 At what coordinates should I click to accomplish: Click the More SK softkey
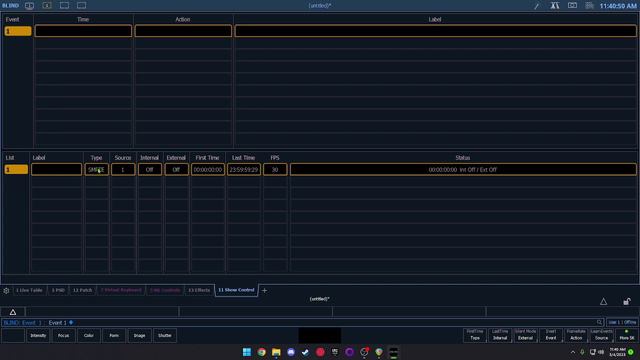point(627,335)
